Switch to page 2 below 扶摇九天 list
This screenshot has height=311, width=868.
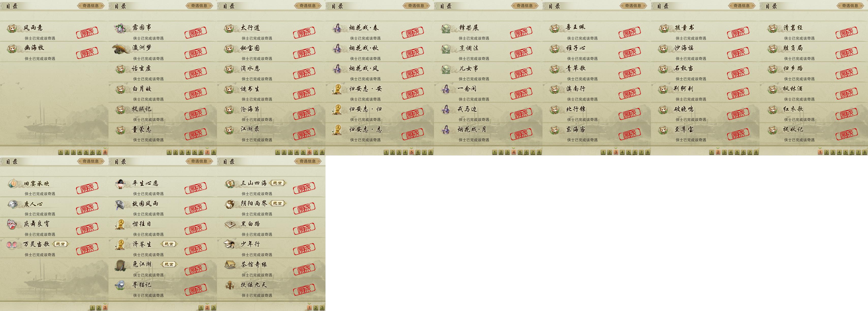click(316, 308)
